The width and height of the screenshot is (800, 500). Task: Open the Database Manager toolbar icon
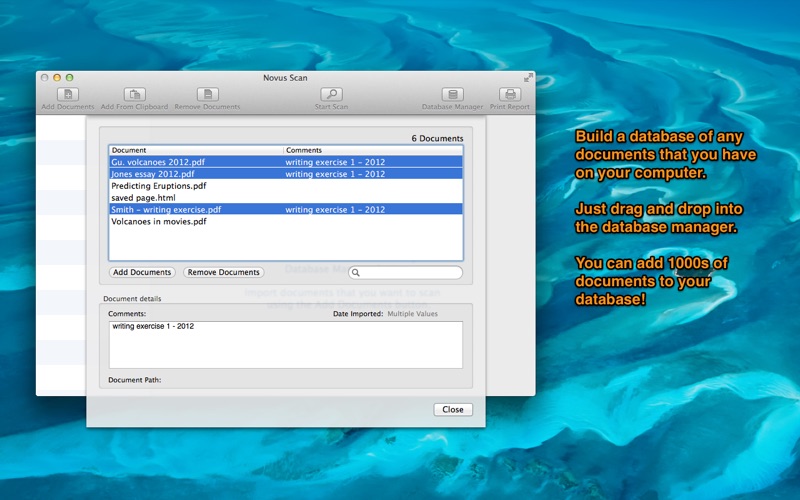452,95
